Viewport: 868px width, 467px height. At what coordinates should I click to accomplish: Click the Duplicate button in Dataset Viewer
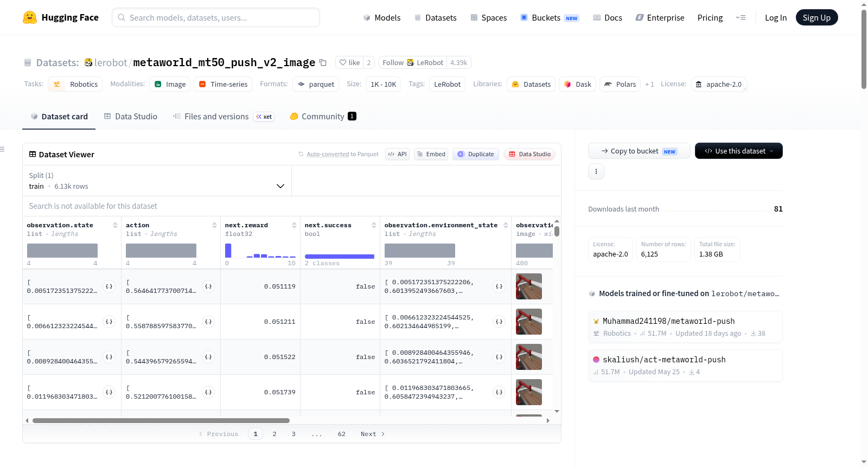tap(476, 154)
